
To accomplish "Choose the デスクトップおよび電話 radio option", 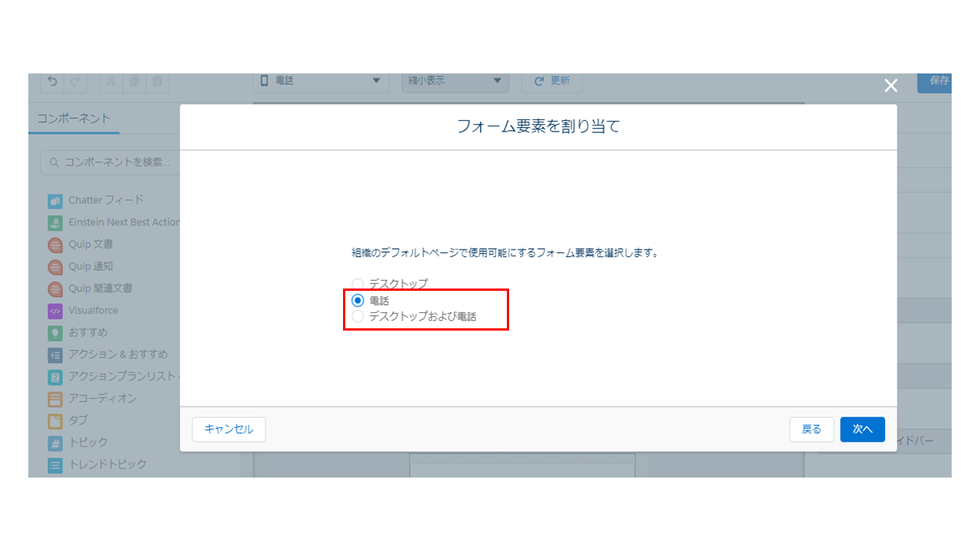I will click(358, 316).
